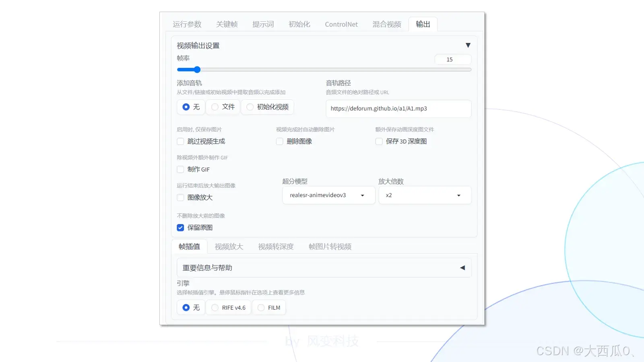The width and height of the screenshot is (644, 362).
Task: Switch to the 运行参数 tab
Action: (x=187, y=24)
